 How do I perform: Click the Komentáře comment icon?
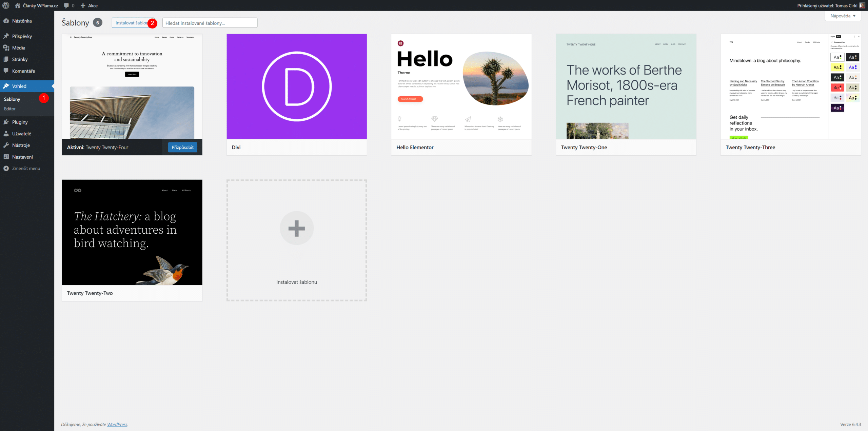click(6, 71)
